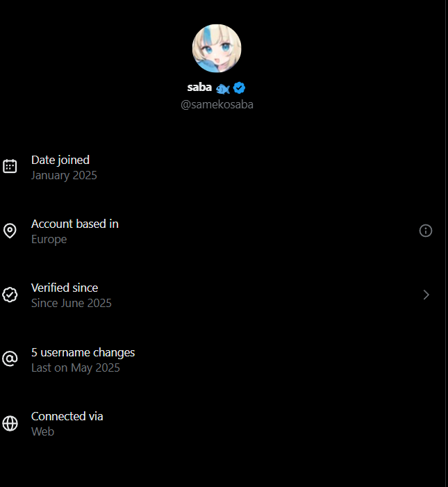Click the blue verified checkmark next to saba
This screenshot has height=487, width=448.
pyautogui.click(x=239, y=88)
